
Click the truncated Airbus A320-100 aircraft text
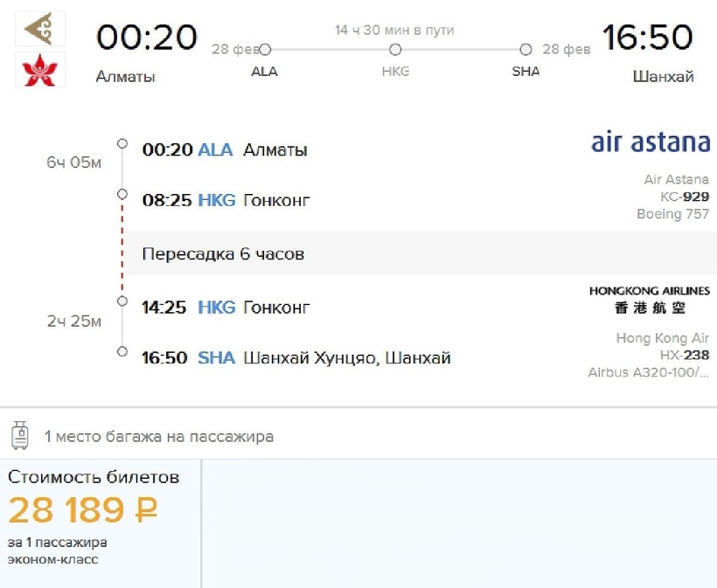click(649, 372)
